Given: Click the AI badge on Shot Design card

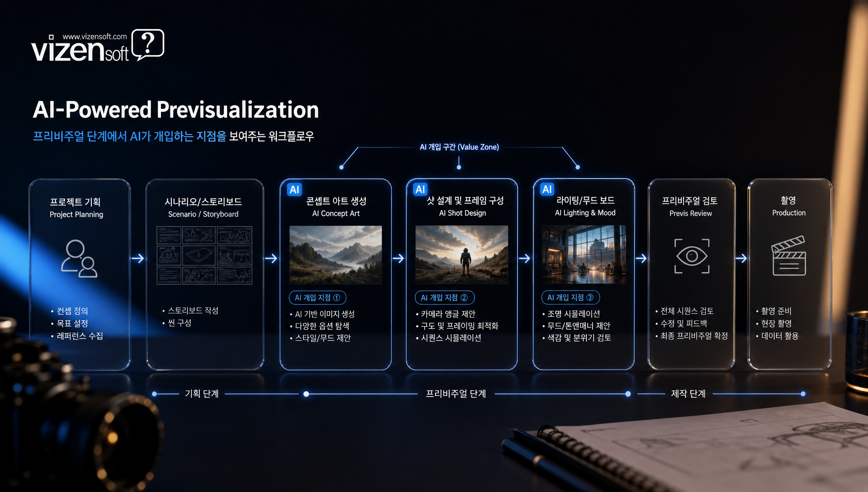Looking at the screenshot, I should [420, 189].
